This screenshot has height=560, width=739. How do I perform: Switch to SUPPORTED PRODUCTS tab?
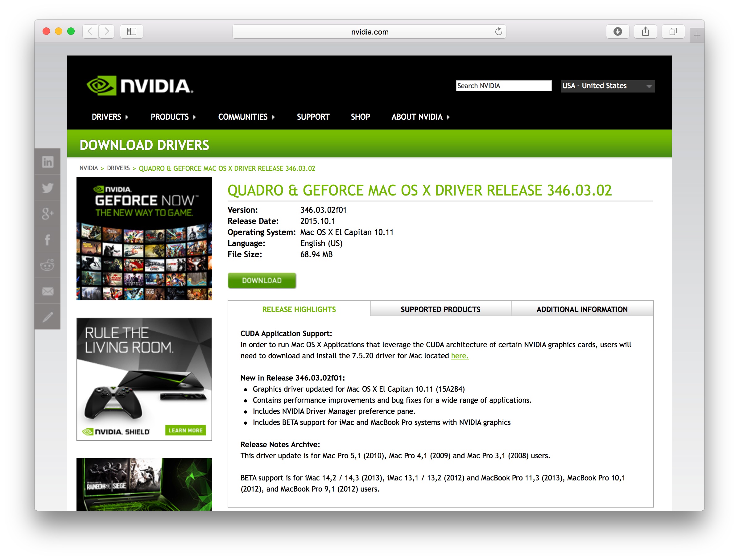pyautogui.click(x=440, y=309)
